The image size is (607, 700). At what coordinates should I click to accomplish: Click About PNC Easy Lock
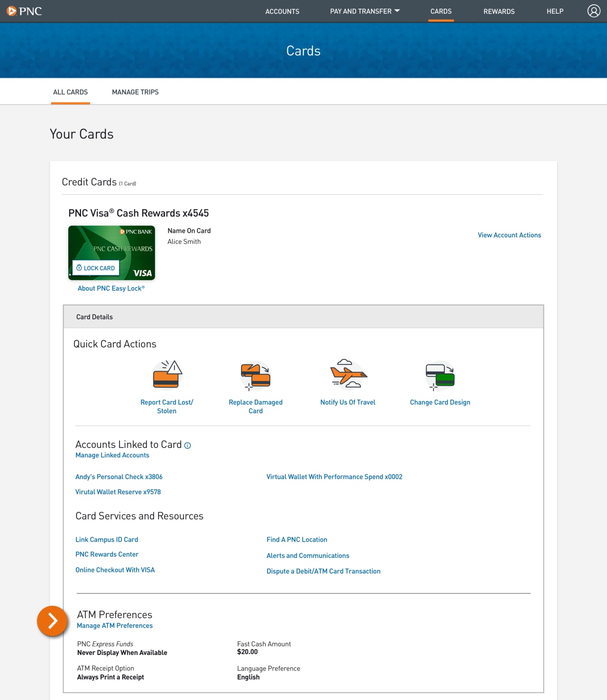pyautogui.click(x=111, y=288)
